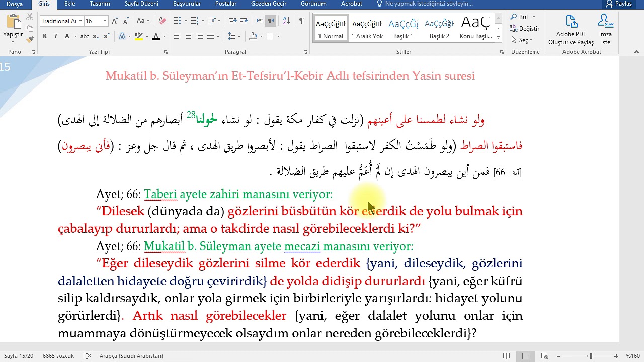This screenshot has width=644, height=362.
Task: Open proofing check icon in status bar
Action: (x=87, y=356)
